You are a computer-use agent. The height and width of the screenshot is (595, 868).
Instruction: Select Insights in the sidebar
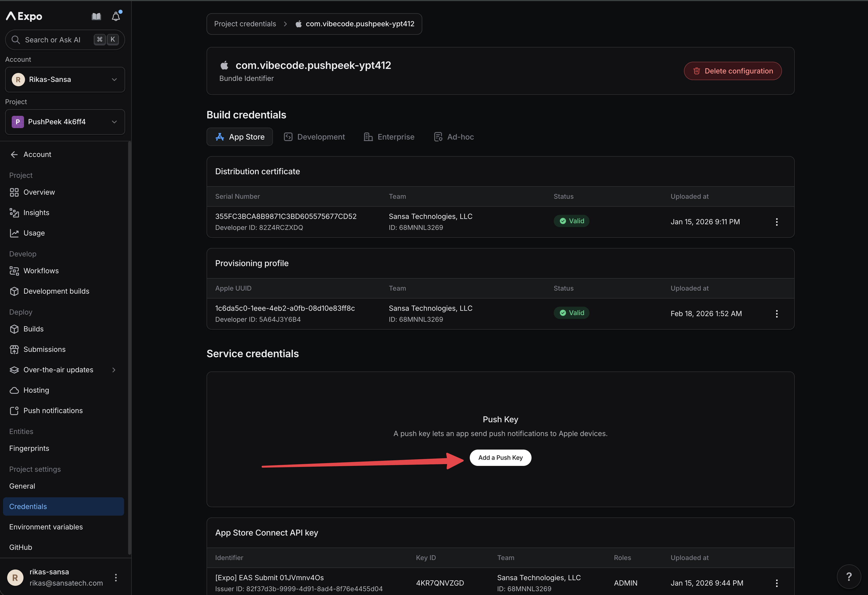36,212
